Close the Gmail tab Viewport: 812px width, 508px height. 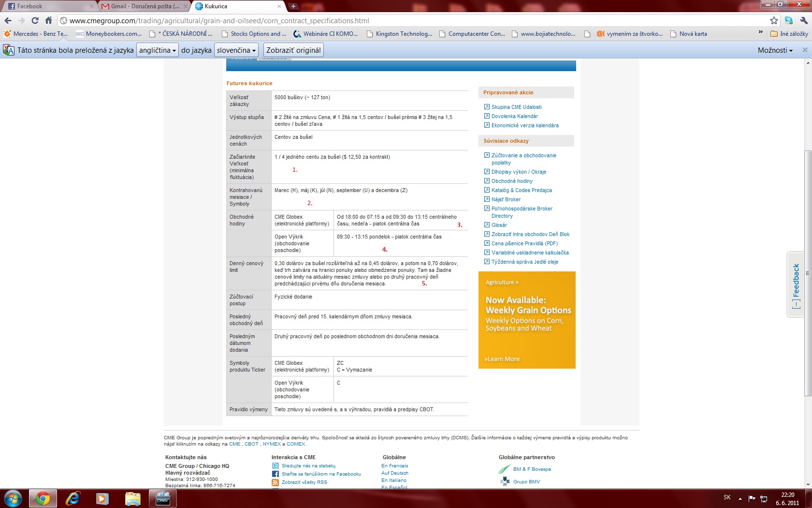[186, 6]
